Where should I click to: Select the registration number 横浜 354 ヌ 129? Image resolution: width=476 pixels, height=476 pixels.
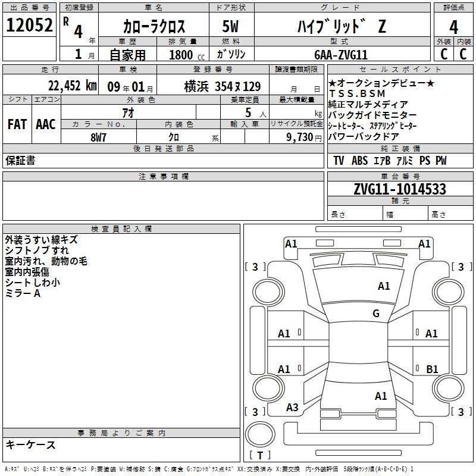point(223,87)
